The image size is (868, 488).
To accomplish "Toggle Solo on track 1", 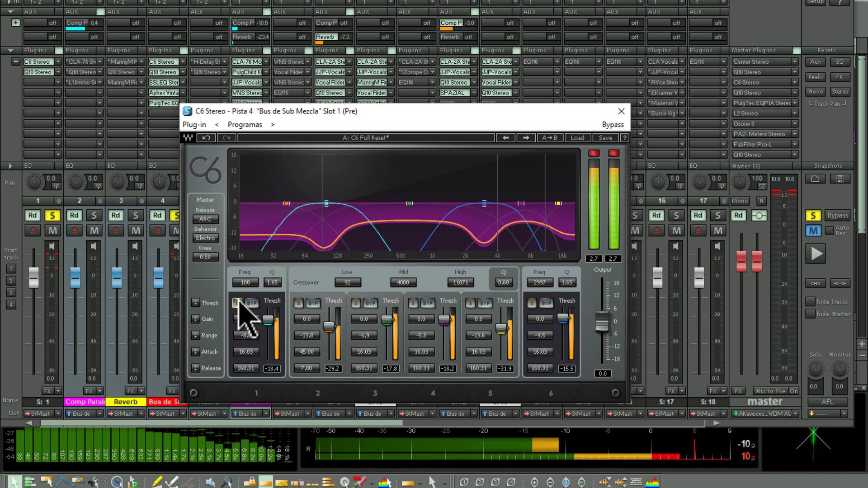I will coord(52,216).
